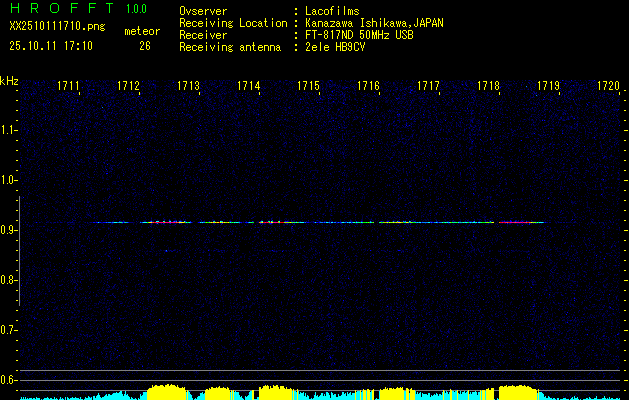Viewport: 629px width, 400px height.
Task: Jump to the 1719 time marker
Action: (x=548, y=87)
